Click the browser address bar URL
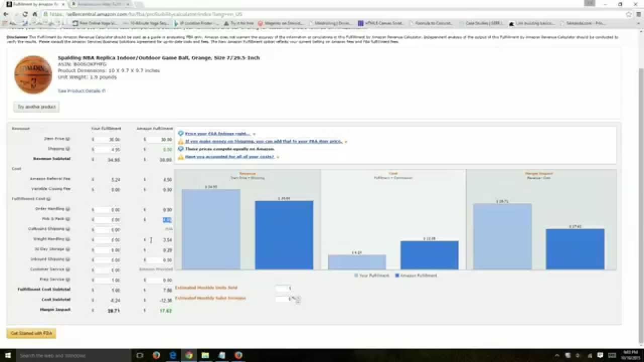This screenshot has height=362, width=644. point(146,14)
